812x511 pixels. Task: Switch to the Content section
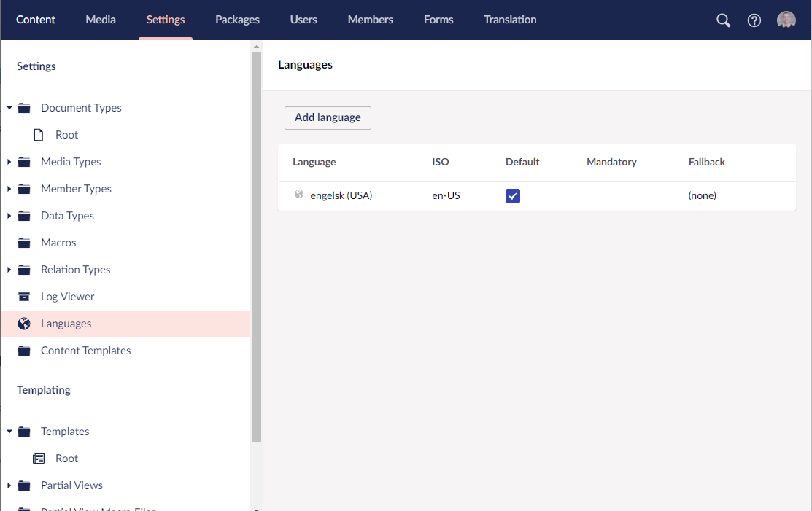click(35, 20)
